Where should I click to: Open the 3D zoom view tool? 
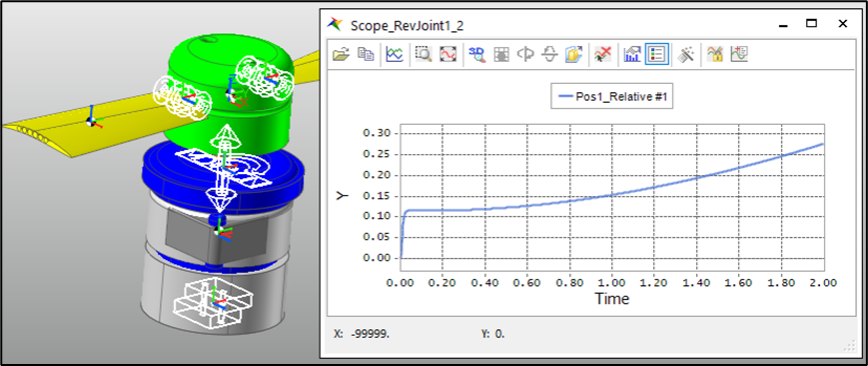coord(476,54)
